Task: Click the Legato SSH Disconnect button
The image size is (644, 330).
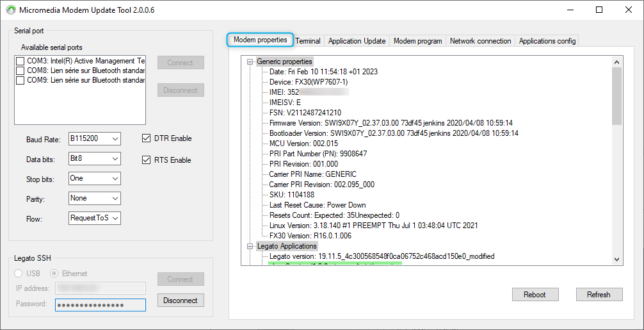Action: (181, 301)
